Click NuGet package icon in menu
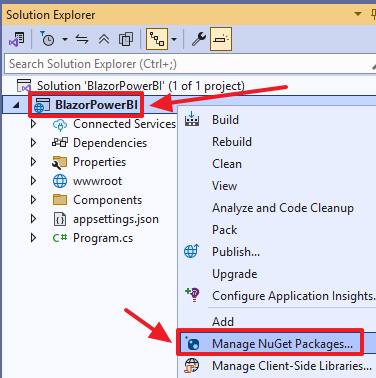 click(192, 343)
